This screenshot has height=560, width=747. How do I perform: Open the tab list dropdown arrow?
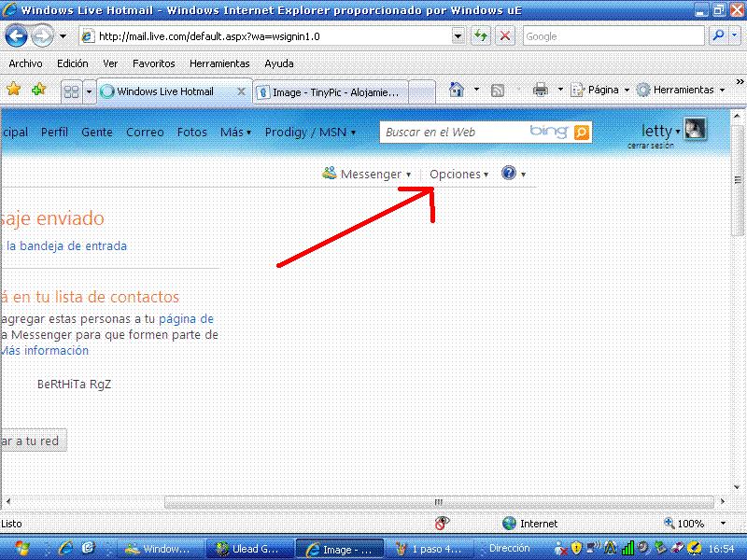(x=89, y=91)
